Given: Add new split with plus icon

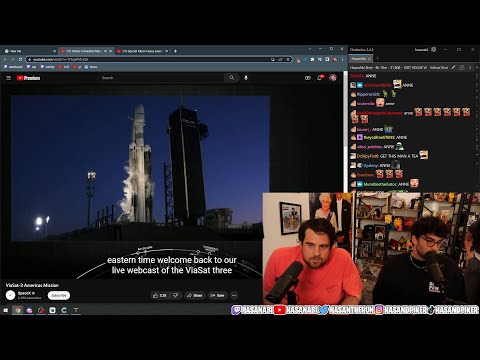Looking at the screenshot, I should (x=476, y=67).
